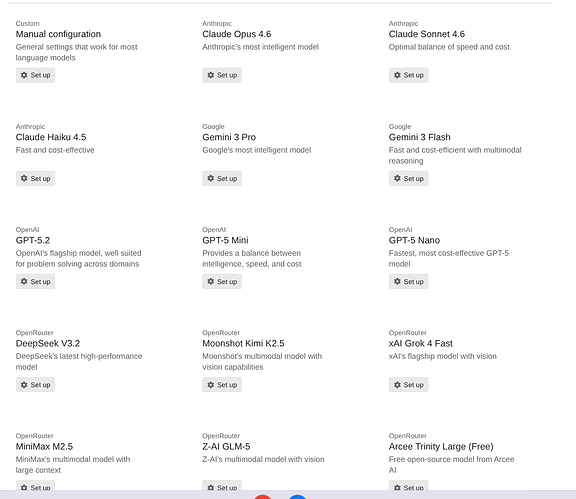This screenshot has height=499, width=576.
Task: Select the Gemini 3 Pro heading
Action: click(229, 137)
